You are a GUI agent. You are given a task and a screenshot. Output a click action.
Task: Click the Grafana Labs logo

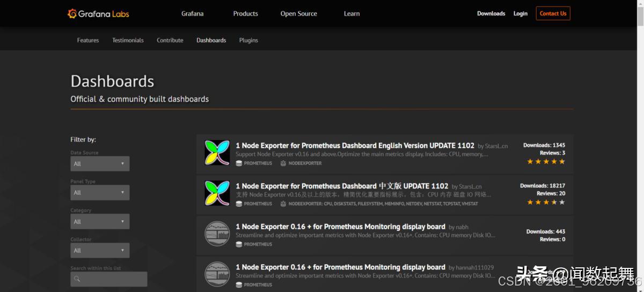click(x=98, y=13)
